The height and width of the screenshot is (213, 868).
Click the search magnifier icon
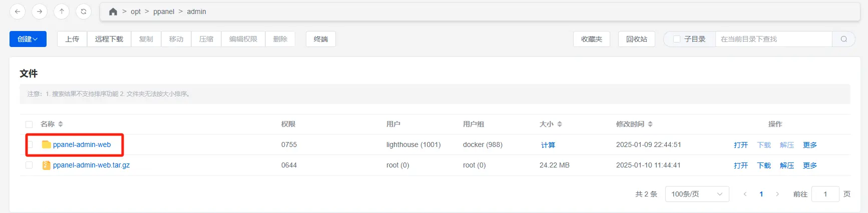pos(844,39)
